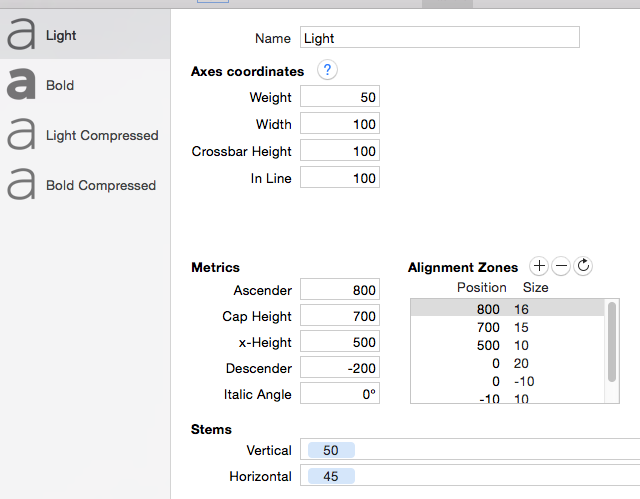Select the Bold Compressed master
The height and width of the screenshot is (499, 640).
[85, 185]
